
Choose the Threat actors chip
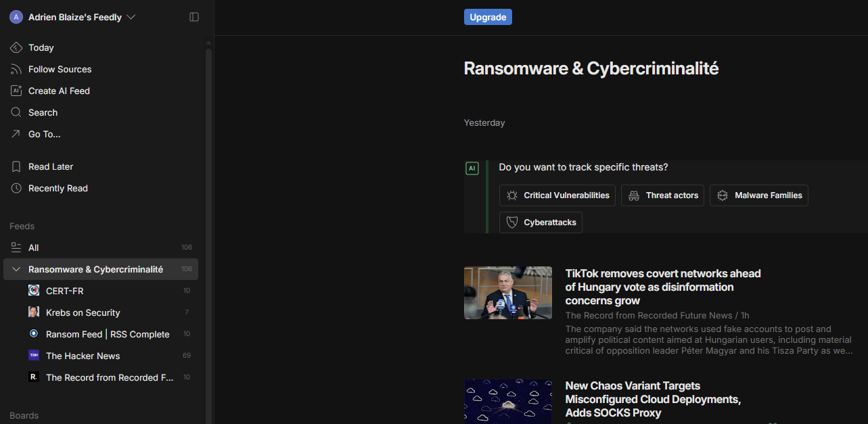click(x=662, y=195)
